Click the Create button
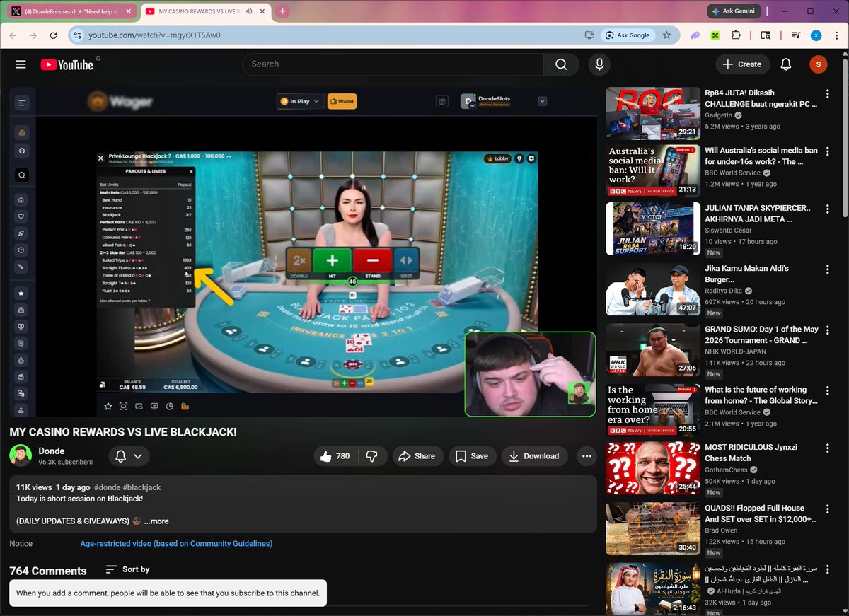 point(742,64)
